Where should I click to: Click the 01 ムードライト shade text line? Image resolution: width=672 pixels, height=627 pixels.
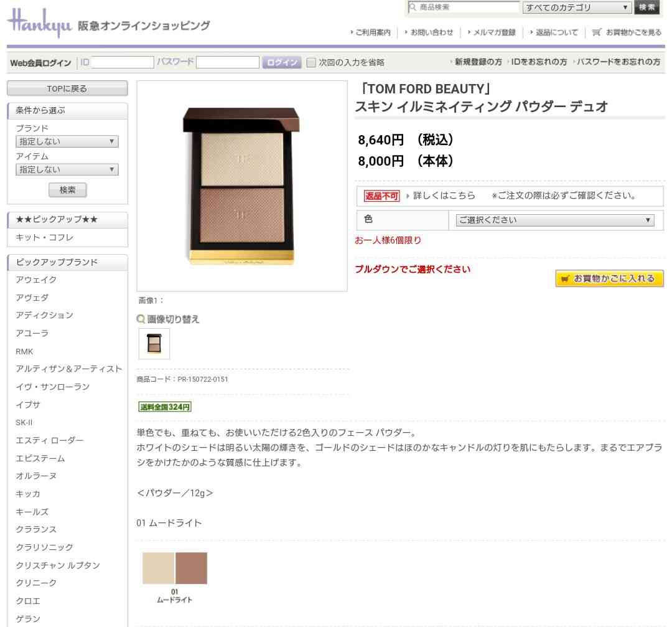(x=169, y=523)
